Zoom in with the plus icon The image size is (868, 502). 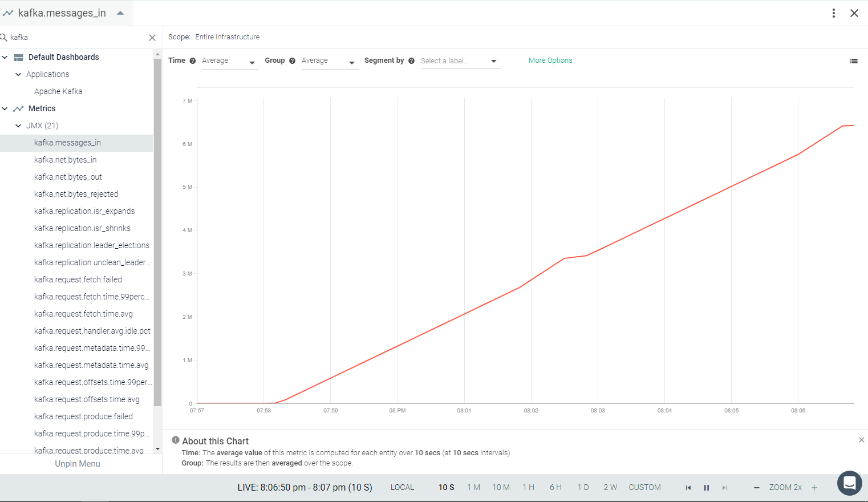point(814,488)
